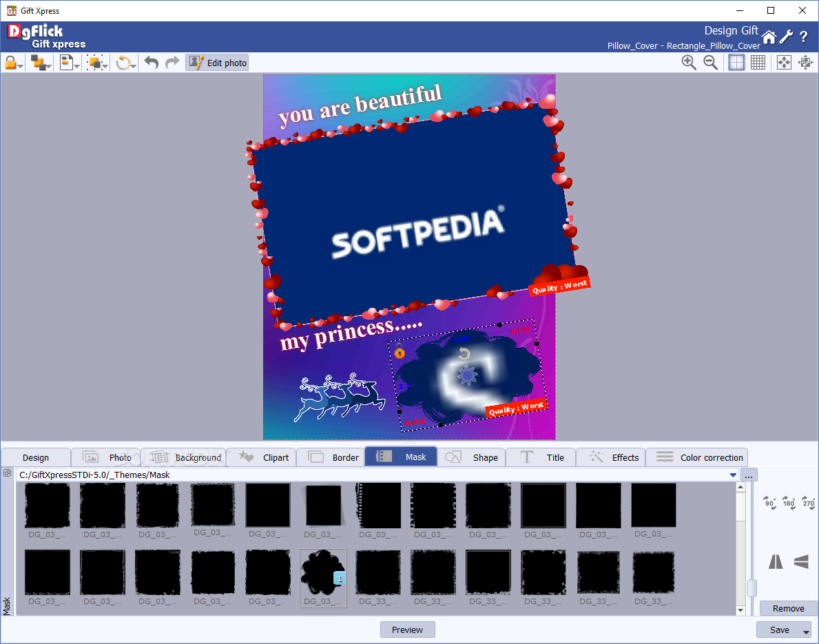The width and height of the screenshot is (819, 644).
Task: Click the Mask panel pin icon
Action: [x=8, y=472]
